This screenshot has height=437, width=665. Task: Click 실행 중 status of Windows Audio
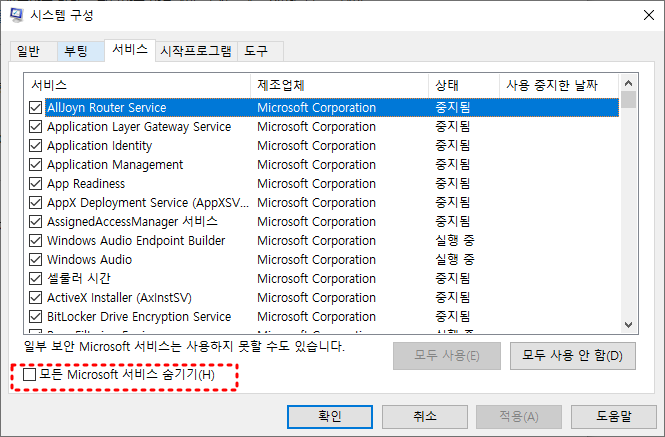tap(455, 259)
